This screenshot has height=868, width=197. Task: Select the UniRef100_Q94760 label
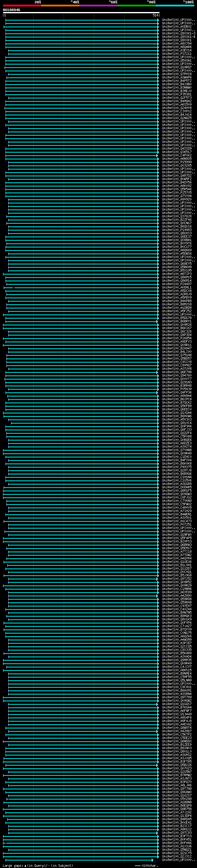click(x=176, y=375)
